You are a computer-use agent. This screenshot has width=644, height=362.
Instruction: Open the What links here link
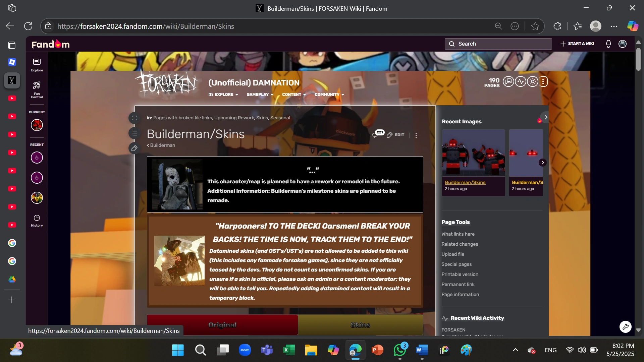tap(458, 234)
